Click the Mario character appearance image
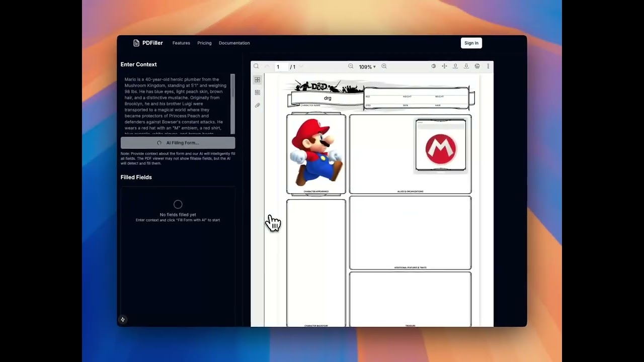The width and height of the screenshot is (644, 362). [316, 153]
